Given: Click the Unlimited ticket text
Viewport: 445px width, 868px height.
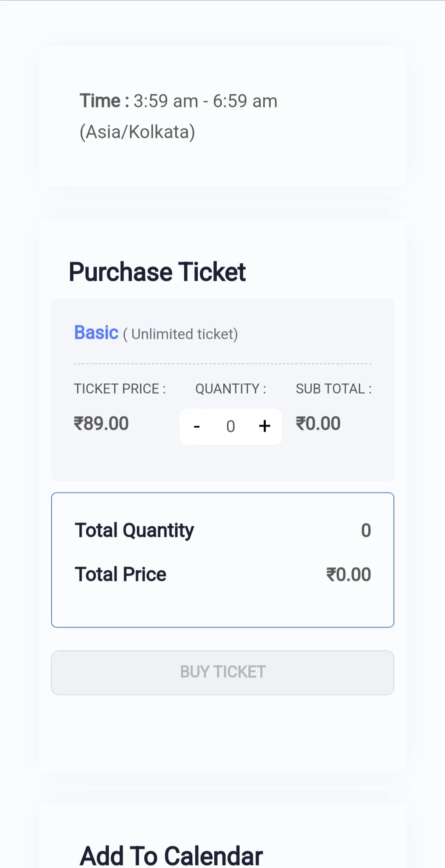Looking at the screenshot, I should (x=180, y=334).
